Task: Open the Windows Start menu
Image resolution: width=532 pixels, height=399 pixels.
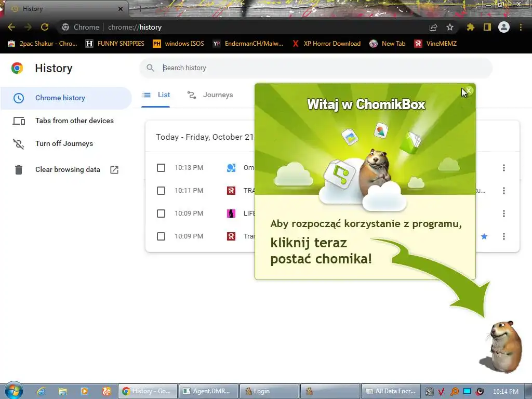Action: (14, 391)
